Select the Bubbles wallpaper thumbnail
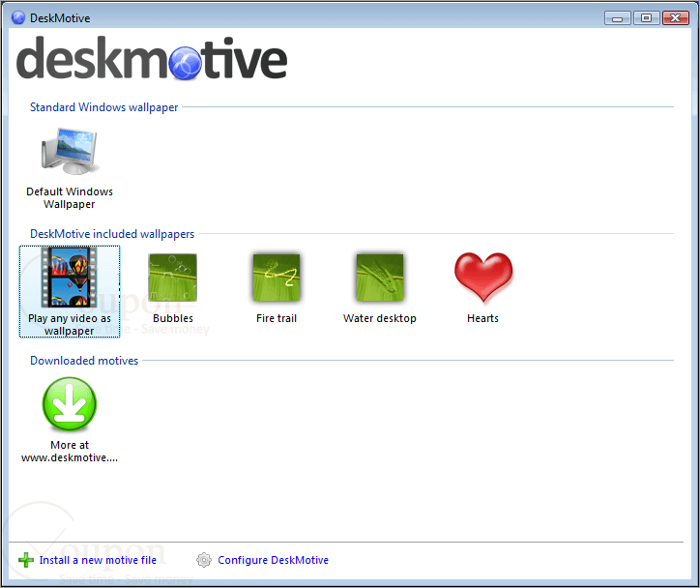This screenshot has height=588, width=700. click(173, 278)
